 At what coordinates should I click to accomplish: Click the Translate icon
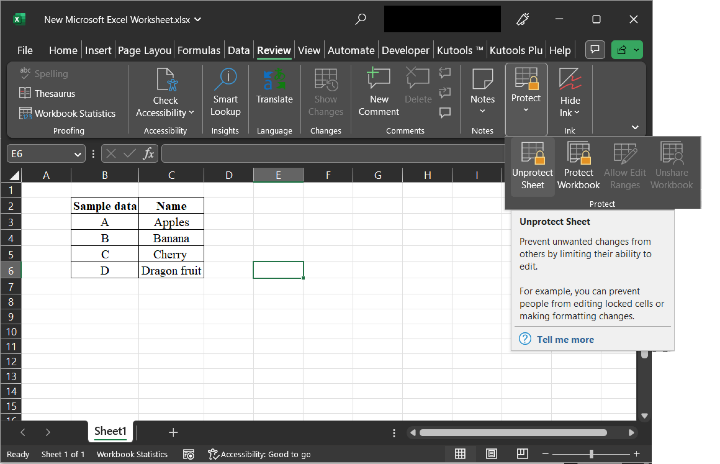click(274, 88)
